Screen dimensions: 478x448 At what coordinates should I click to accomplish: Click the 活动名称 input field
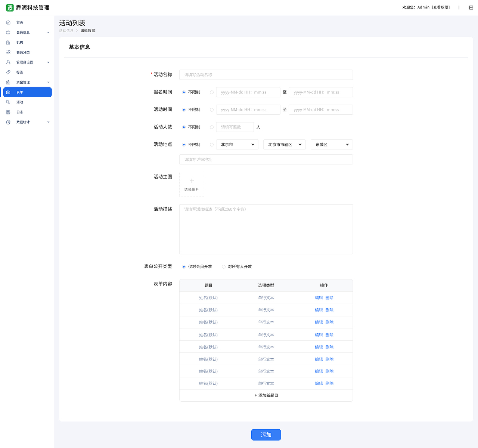tap(266, 75)
